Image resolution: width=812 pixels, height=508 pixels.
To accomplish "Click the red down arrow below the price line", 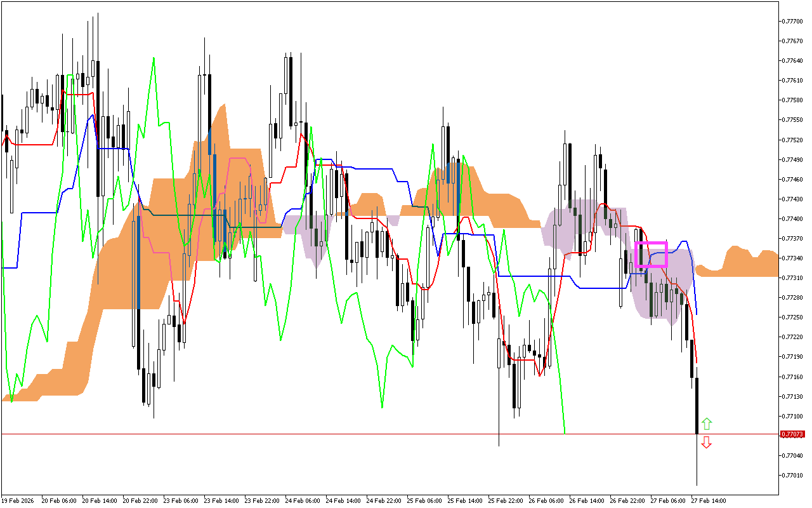I will point(707,443).
